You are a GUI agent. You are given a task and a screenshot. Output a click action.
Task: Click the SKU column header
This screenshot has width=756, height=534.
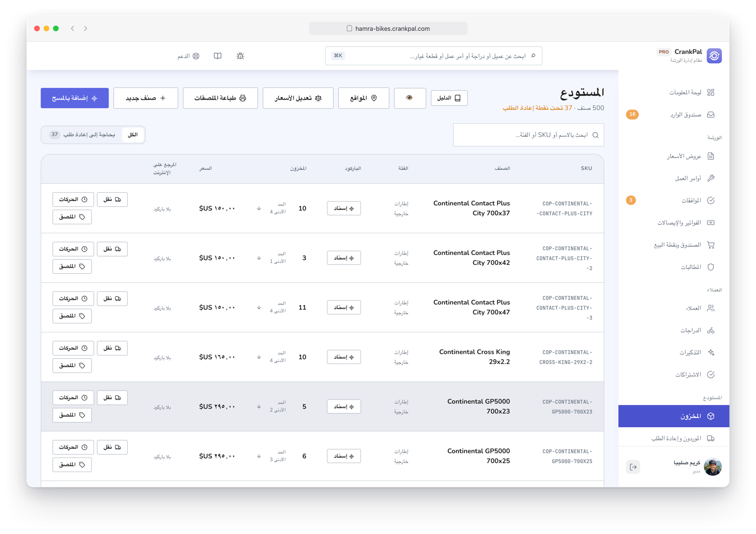(586, 168)
